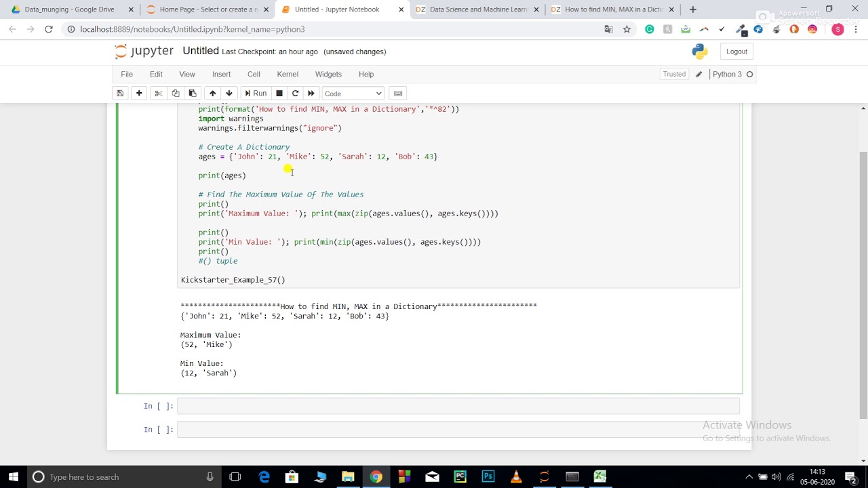Reload the current browser page

49,29
